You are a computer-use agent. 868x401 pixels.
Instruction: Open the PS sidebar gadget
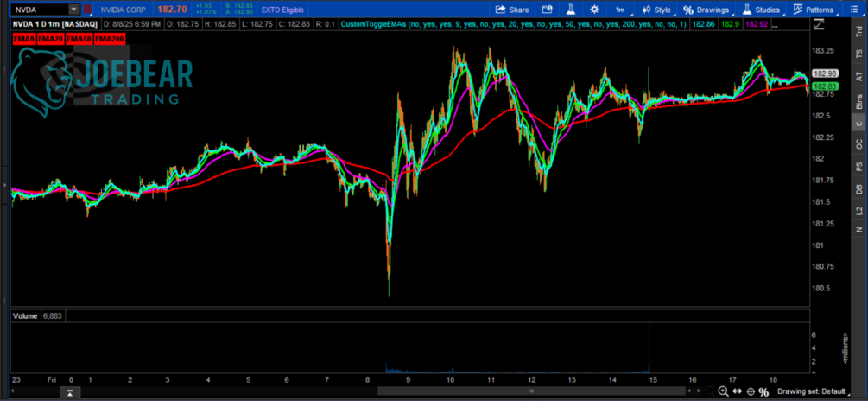859,166
